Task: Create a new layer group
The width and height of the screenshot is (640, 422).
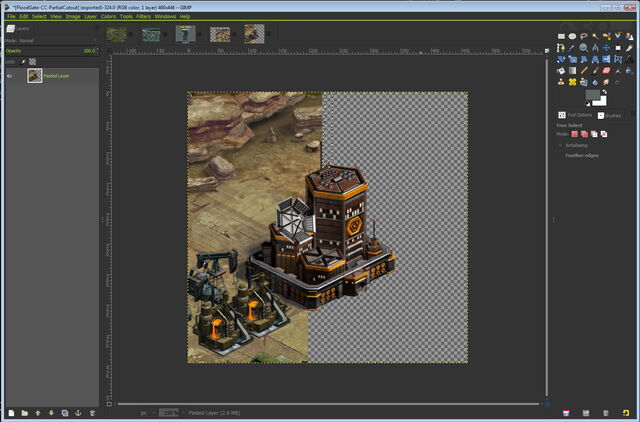Action: tap(24, 413)
